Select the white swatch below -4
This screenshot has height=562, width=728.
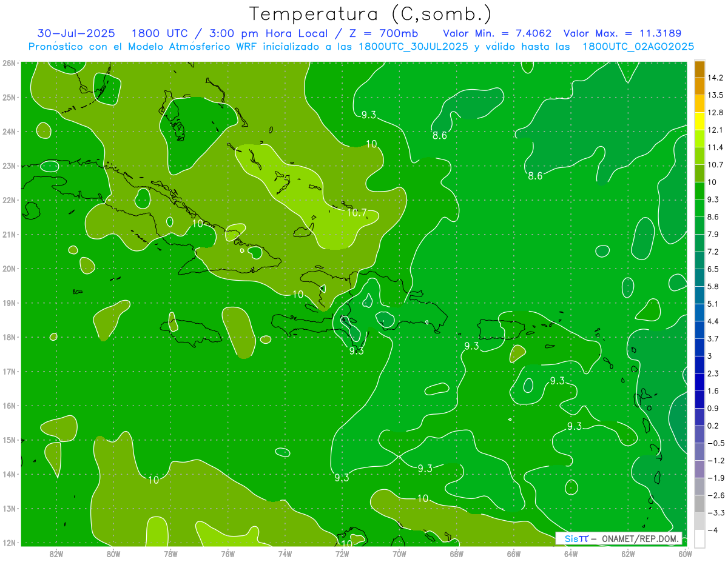pos(699,539)
